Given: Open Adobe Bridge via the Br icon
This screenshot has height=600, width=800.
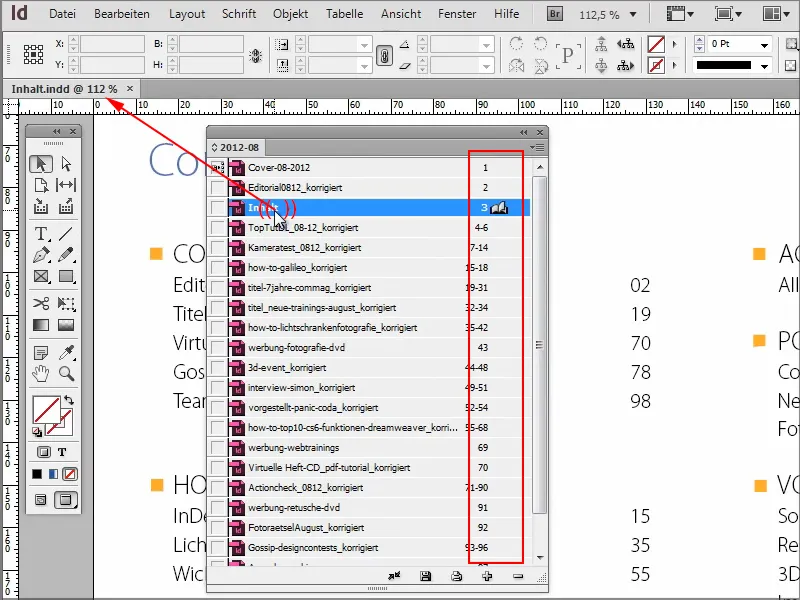Looking at the screenshot, I should pyautogui.click(x=554, y=14).
